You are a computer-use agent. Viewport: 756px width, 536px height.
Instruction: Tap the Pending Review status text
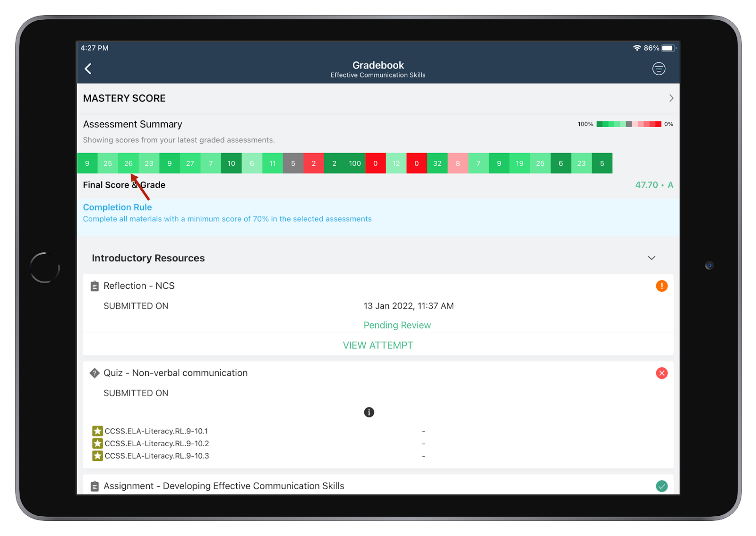397,325
